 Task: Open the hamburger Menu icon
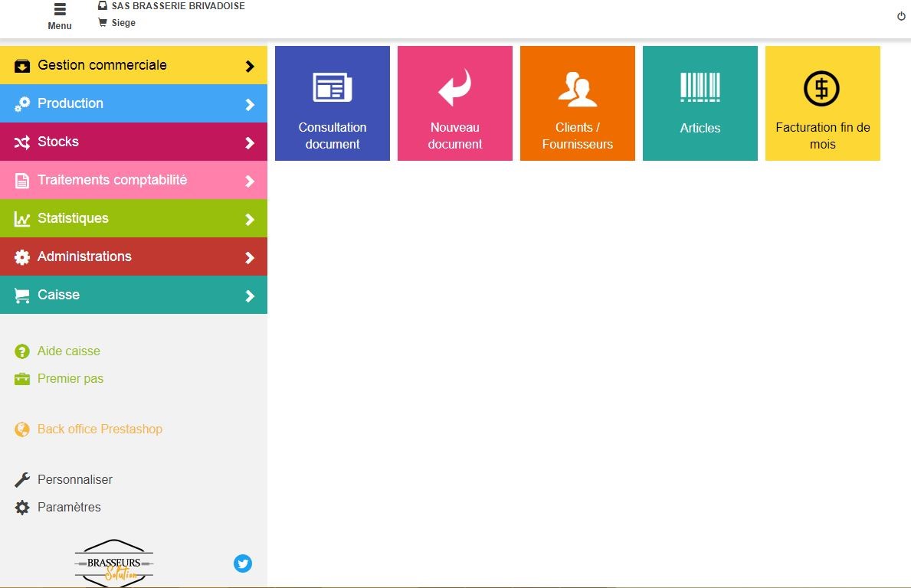(x=60, y=9)
